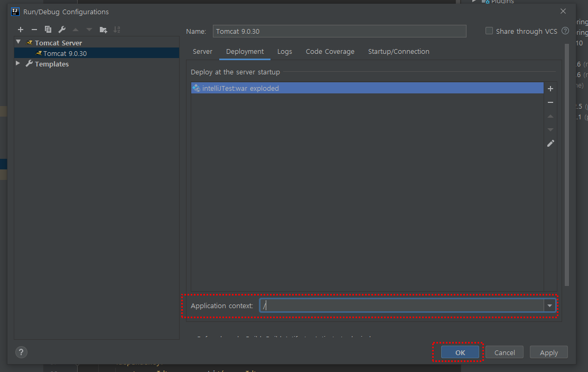
Task: Apply the configuration changes
Action: (x=548, y=352)
